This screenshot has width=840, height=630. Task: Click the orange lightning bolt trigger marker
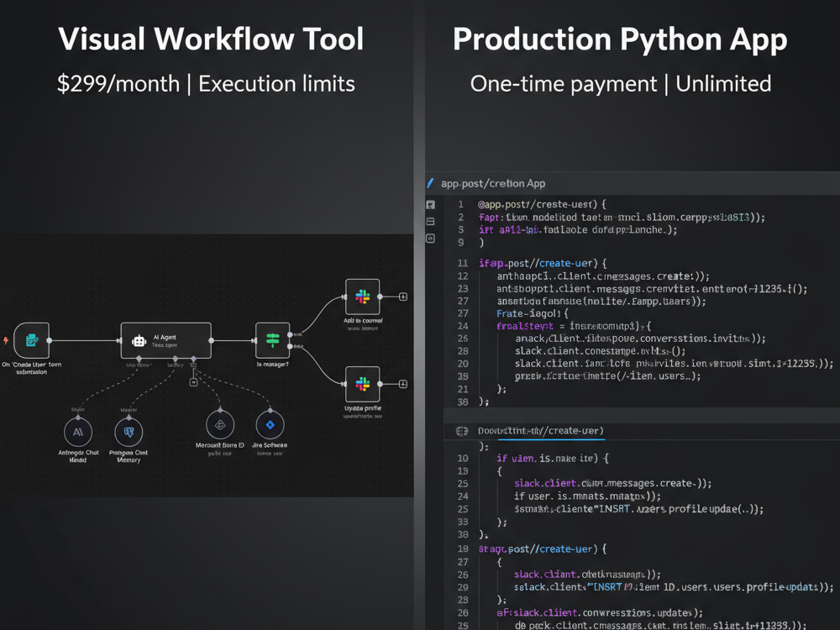pos(6,340)
